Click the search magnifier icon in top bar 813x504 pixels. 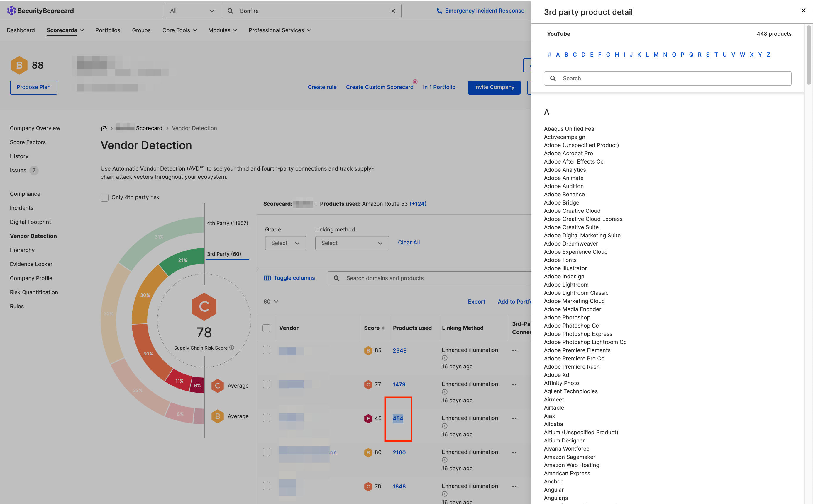coord(230,11)
